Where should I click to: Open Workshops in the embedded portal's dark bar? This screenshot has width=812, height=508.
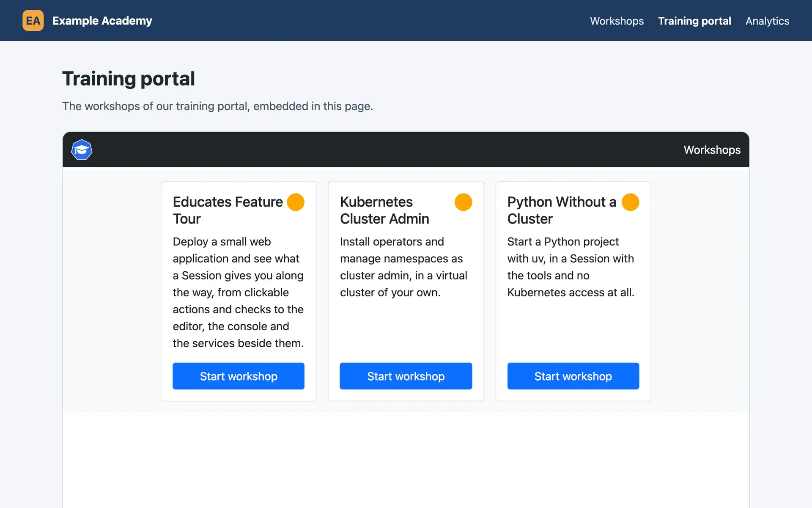(x=712, y=150)
